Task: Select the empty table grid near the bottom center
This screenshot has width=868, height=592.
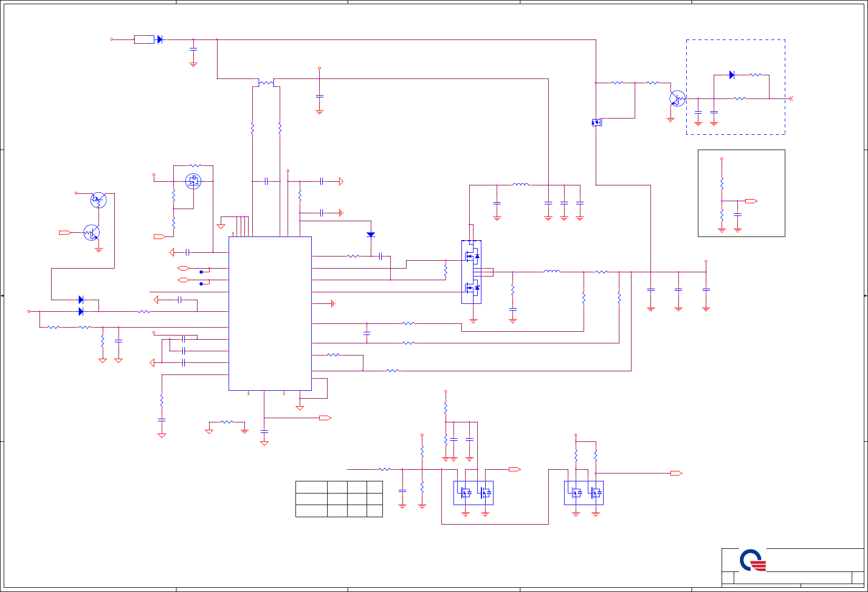Action: coord(339,499)
